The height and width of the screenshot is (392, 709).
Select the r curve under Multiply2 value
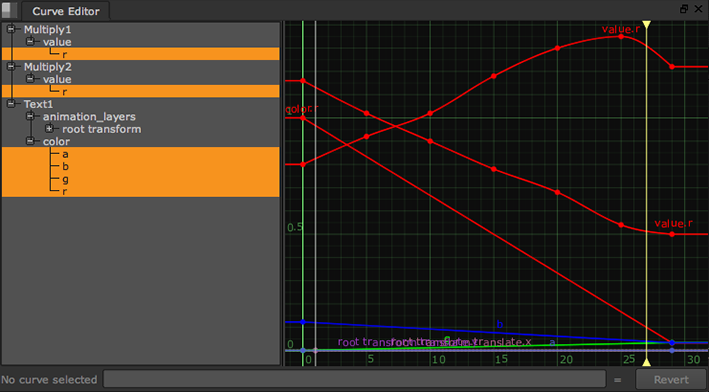pos(141,91)
